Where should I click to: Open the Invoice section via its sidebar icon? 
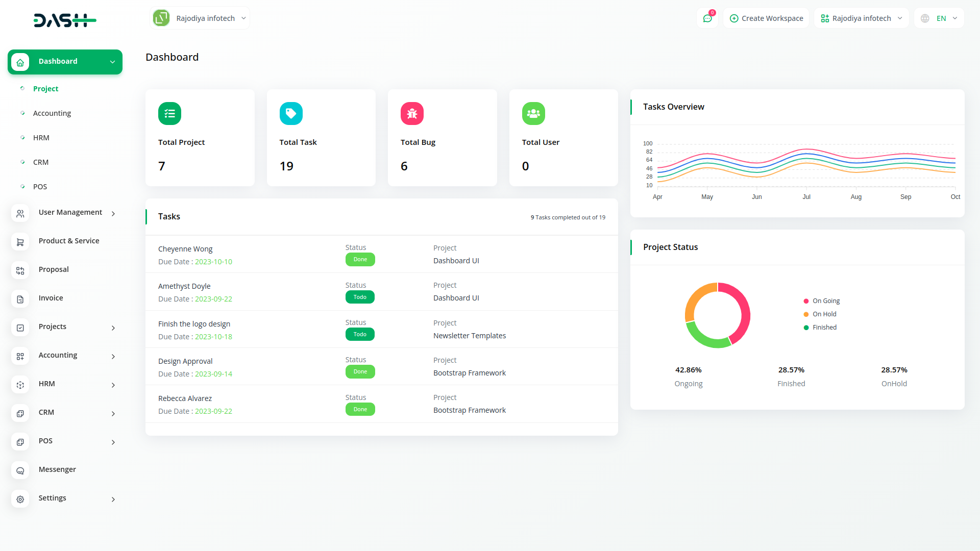click(x=20, y=299)
